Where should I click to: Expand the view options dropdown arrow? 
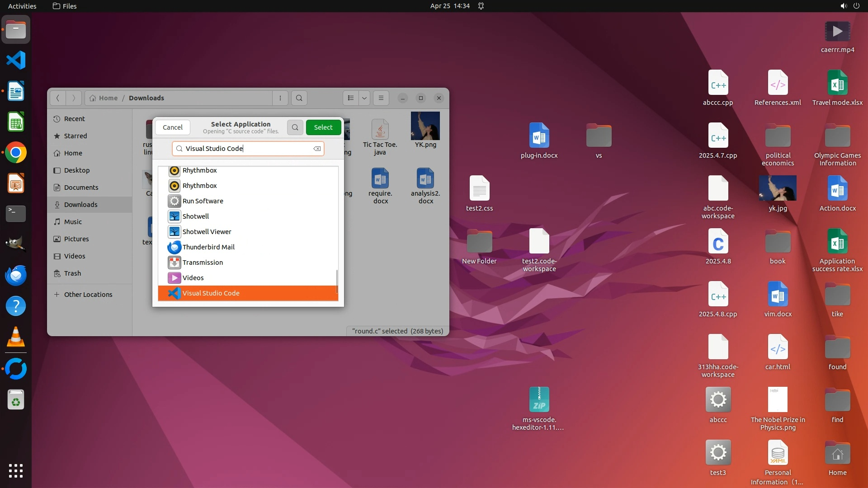coord(364,98)
